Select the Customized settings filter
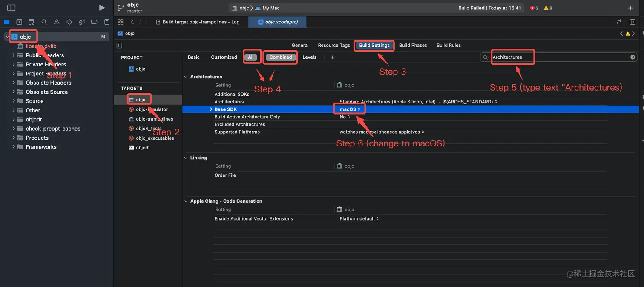The width and height of the screenshot is (644, 287). pos(224,57)
